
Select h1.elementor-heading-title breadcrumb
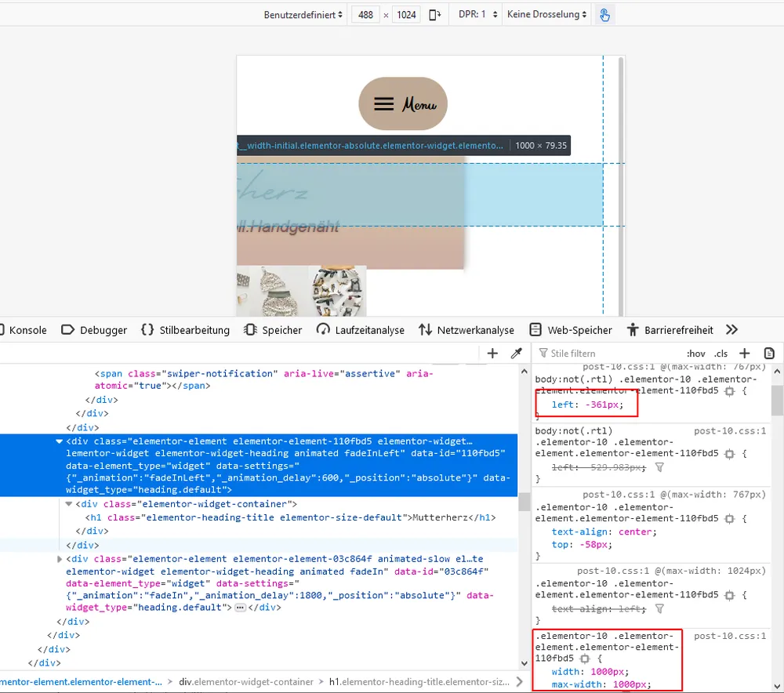419,682
